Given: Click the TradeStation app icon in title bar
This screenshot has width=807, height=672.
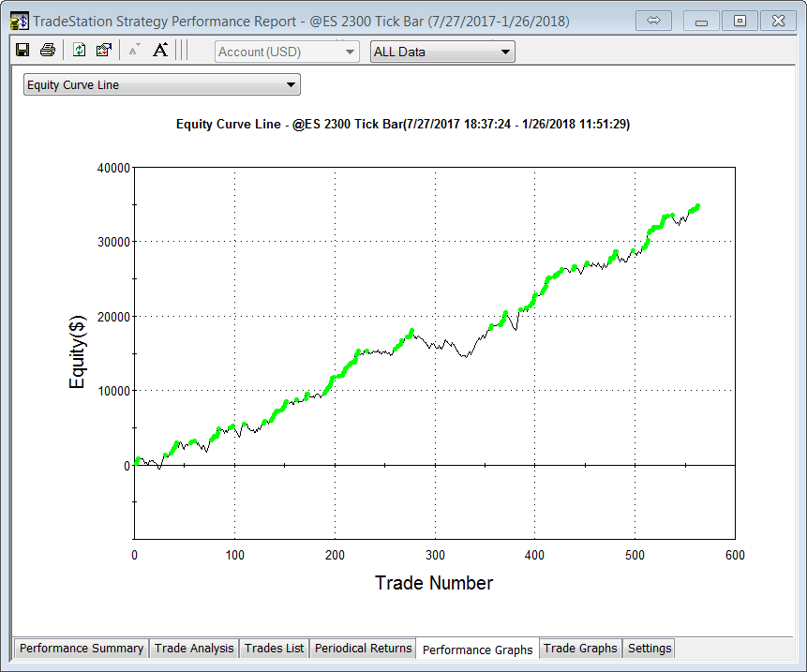Looking at the screenshot, I should [x=18, y=21].
